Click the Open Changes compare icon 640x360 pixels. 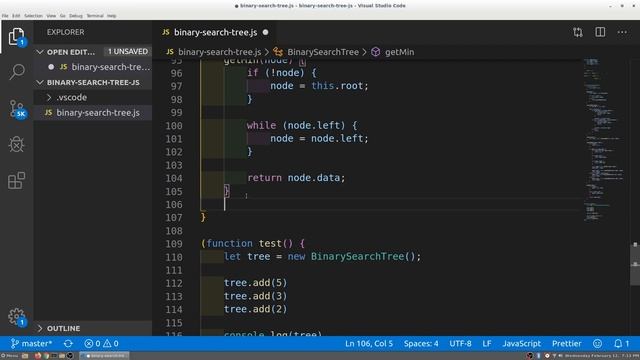pos(578,32)
